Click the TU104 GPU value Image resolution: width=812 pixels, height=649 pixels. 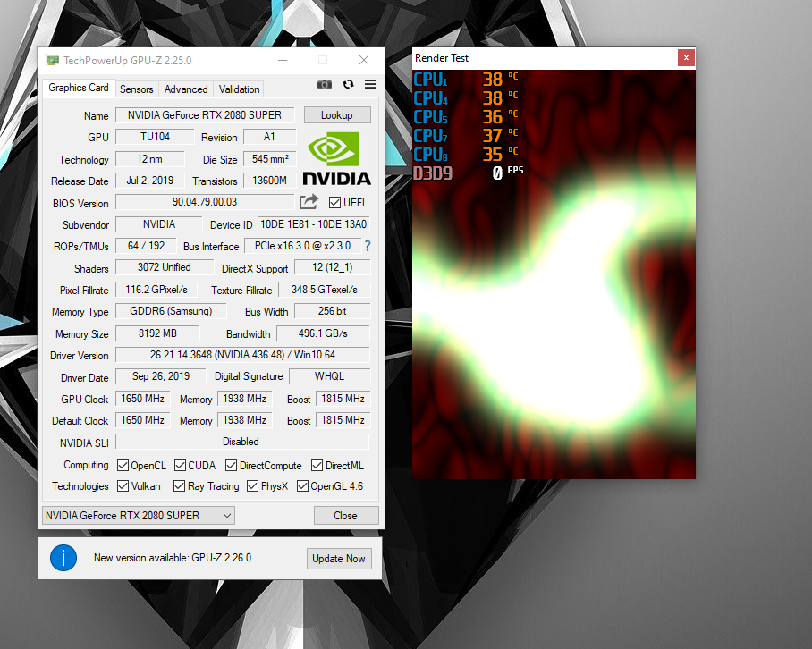(x=155, y=137)
